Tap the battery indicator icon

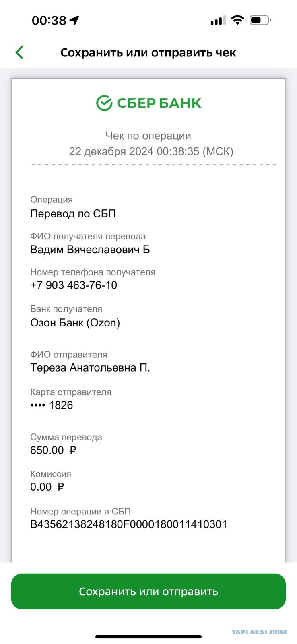[260, 20]
